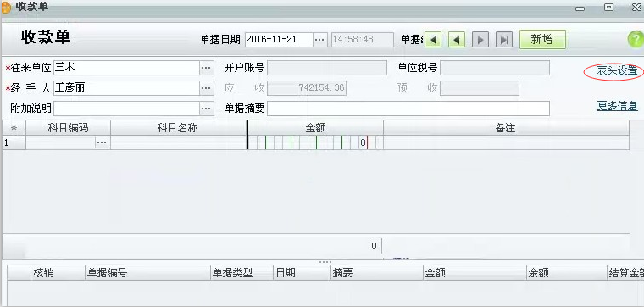Open the 表头设置 link
This screenshot has height=307, width=644.
[x=617, y=70]
